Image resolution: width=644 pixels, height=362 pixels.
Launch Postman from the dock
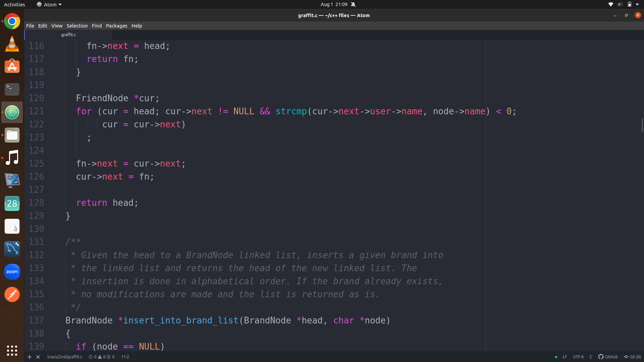coord(12,294)
